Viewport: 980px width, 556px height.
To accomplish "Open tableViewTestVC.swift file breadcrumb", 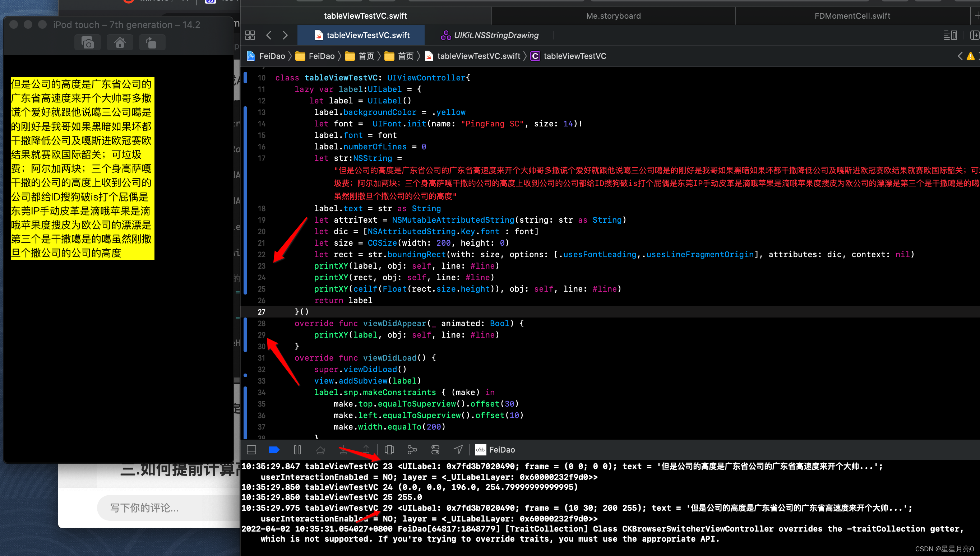I will click(472, 56).
